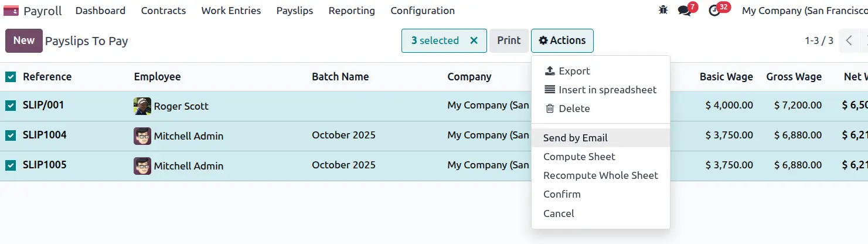
Task: Click Roger Scott's avatar picture
Action: (x=142, y=106)
